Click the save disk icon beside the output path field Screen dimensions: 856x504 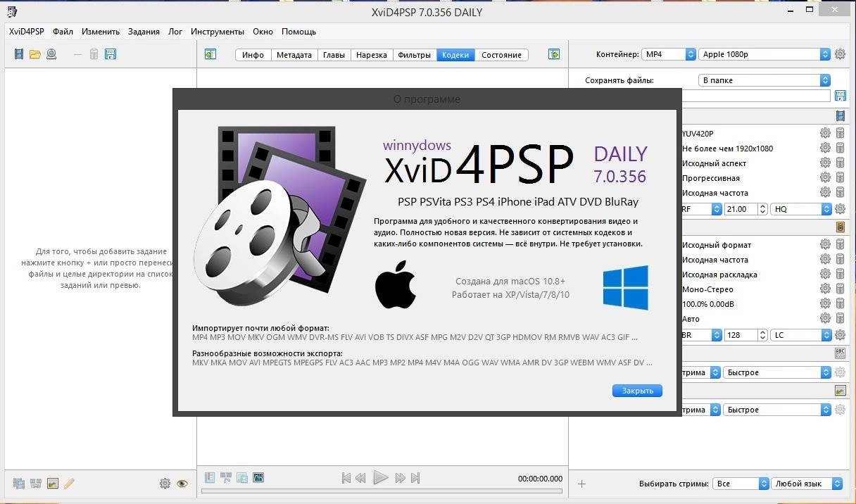pos(840,95)
